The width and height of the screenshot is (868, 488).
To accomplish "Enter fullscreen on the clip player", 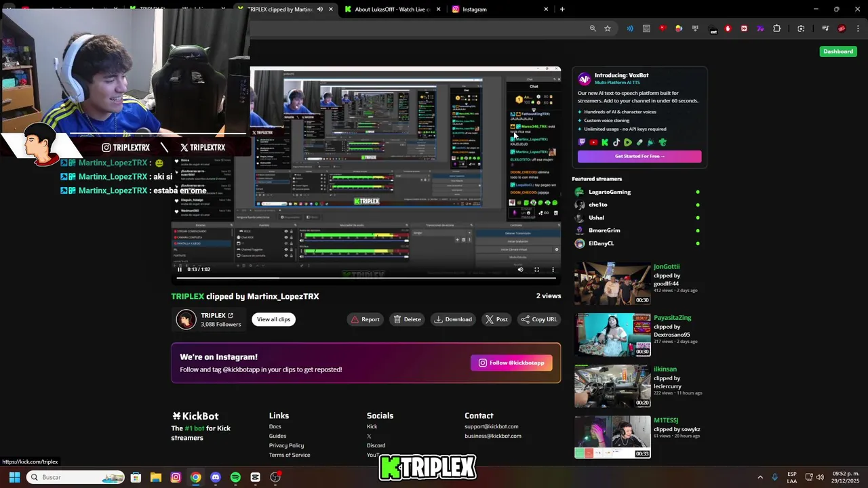I will 536,269.
